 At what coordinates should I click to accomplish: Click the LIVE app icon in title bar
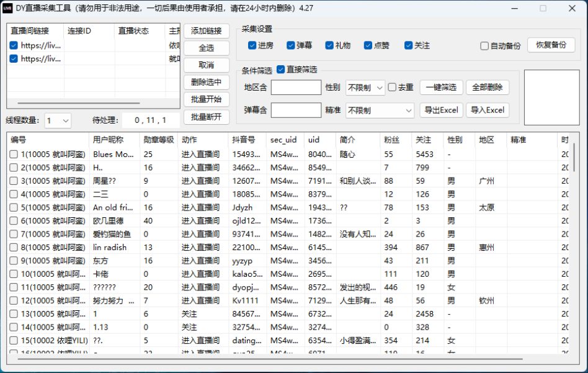[x=9, y=8]
